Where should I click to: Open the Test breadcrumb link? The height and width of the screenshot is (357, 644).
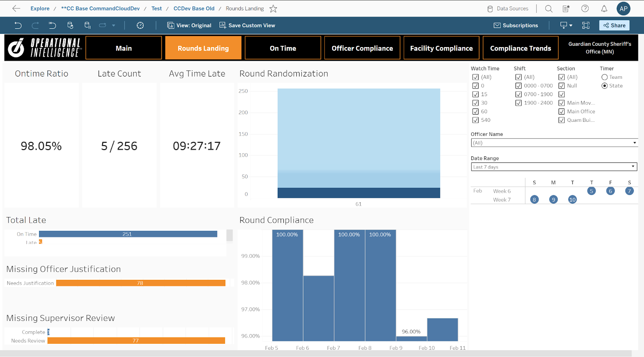coord(157,8)
